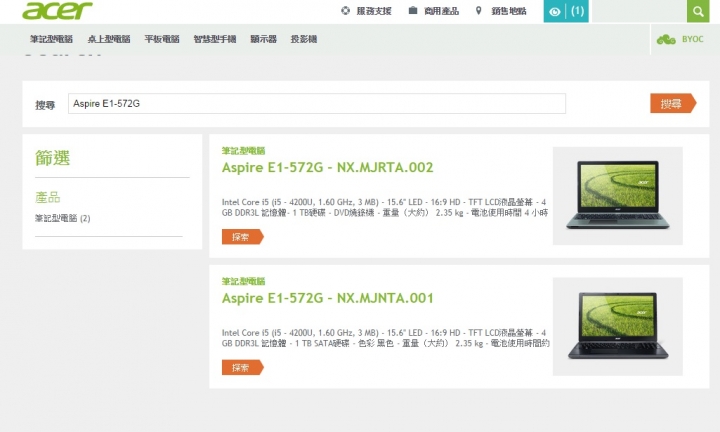Viewport: 720px width, 432px height.
Task: Click the BYOC text link
Action: pos(692,39)
